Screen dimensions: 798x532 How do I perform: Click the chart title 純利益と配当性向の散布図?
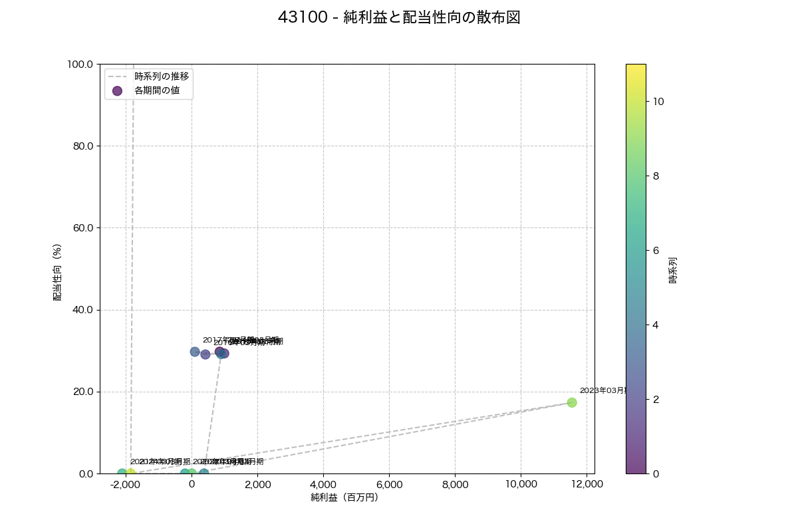pos(398,18)
